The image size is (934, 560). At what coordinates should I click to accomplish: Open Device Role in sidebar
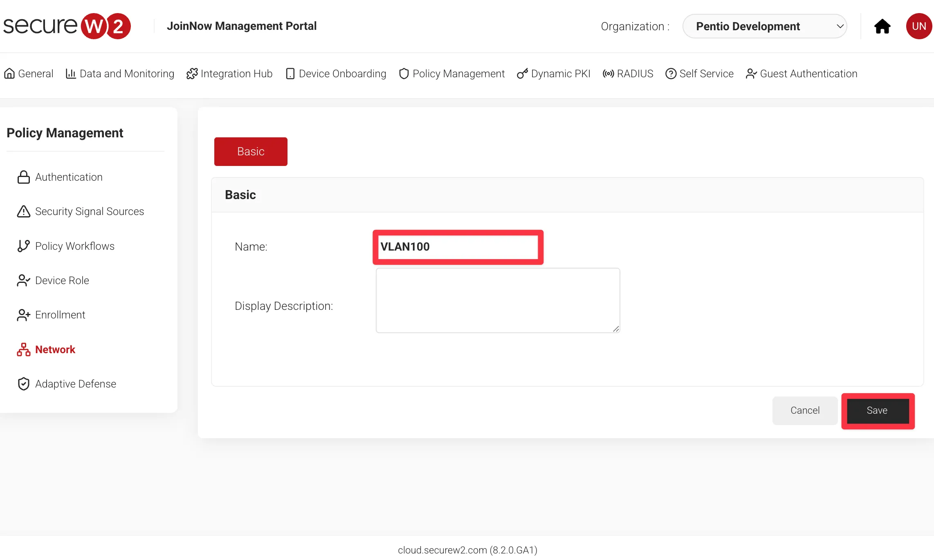click(62, 280)
